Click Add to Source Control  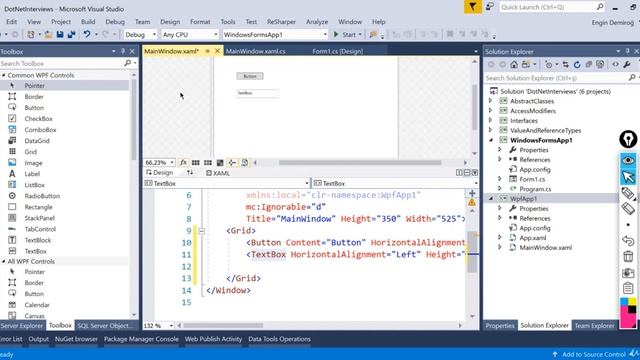click(593, 354)
